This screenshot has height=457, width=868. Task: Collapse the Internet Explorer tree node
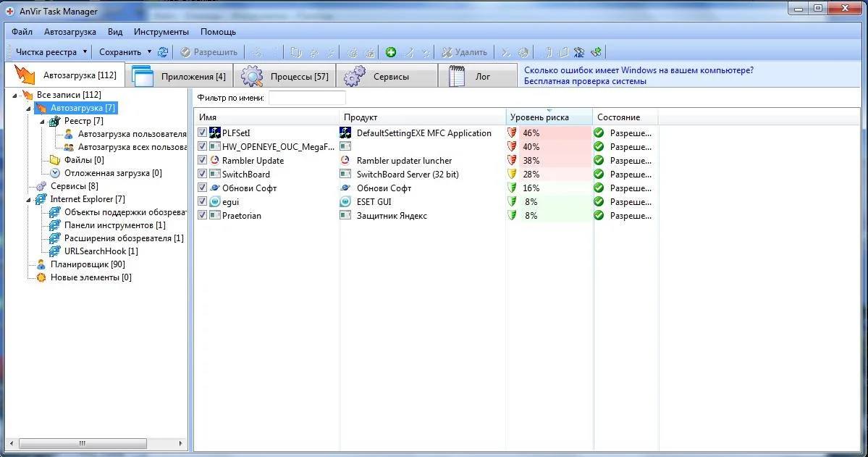click(28, 199)
